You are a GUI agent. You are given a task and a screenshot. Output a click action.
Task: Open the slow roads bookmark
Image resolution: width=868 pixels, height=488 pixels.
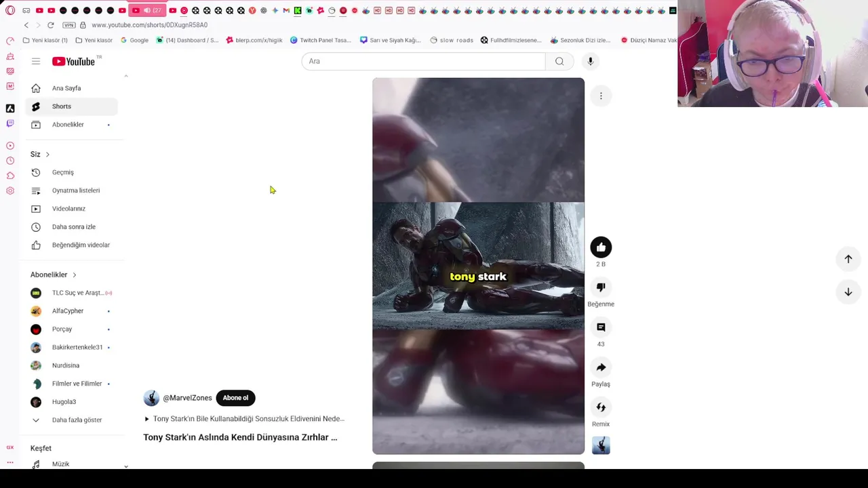pos(452,40)
